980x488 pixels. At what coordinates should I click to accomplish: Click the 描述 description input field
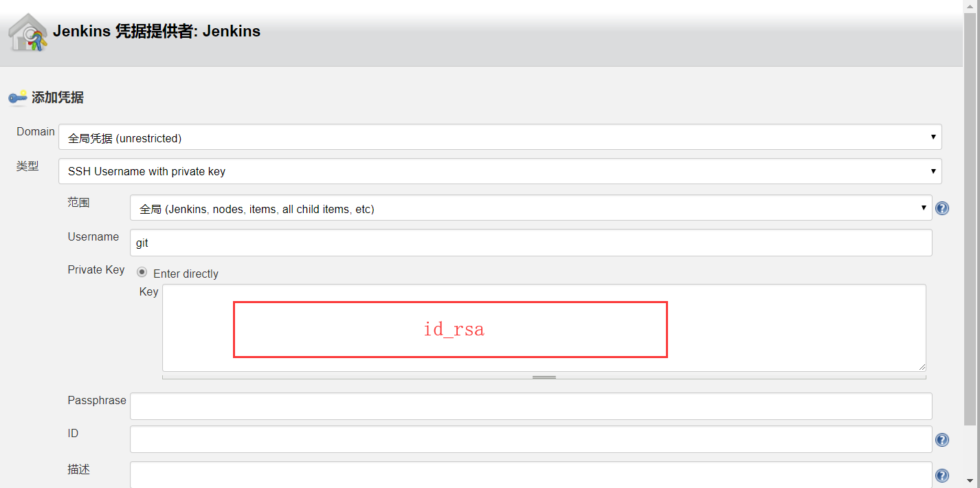(x=531, y=475)
